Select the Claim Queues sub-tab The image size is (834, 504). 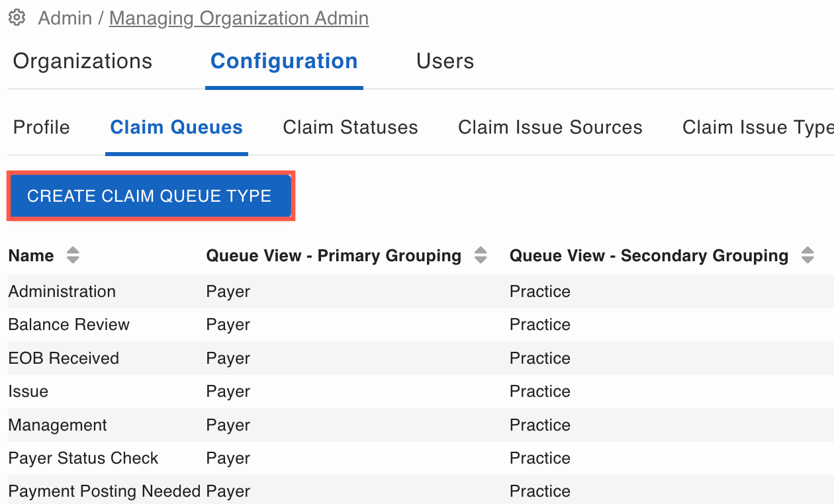pyautogui.click(x=176, y=127)
